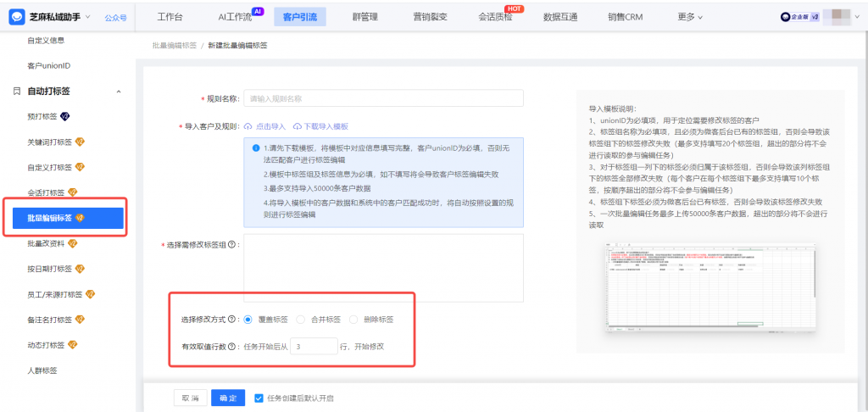868x412 pixels.
Task: Click the diamond icon next to 批量编辑标签
Action: click(79, 218)
